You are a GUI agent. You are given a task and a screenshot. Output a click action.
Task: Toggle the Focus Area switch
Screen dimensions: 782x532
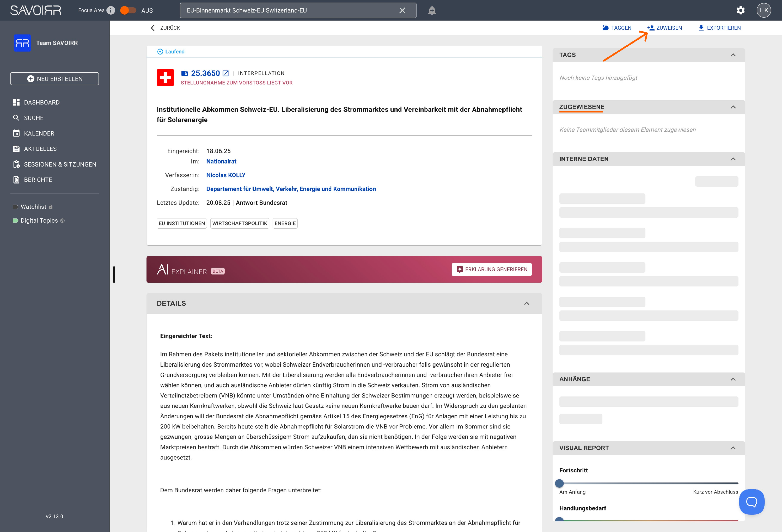pos(128,10)
